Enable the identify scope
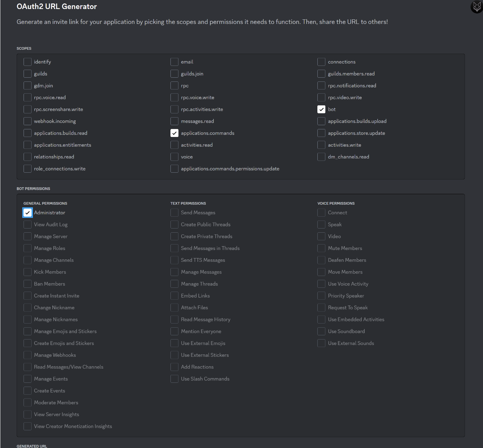 [x=27, y=62]
